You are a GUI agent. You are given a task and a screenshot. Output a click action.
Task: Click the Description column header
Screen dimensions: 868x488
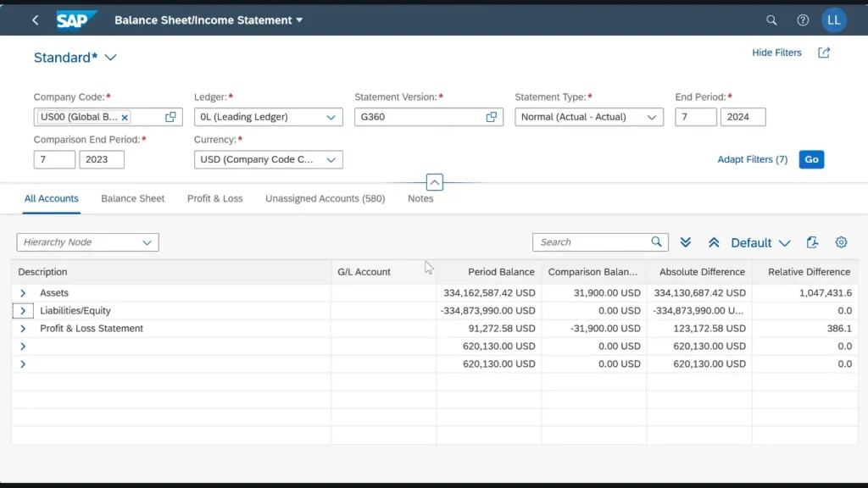[x=171, y=272]
